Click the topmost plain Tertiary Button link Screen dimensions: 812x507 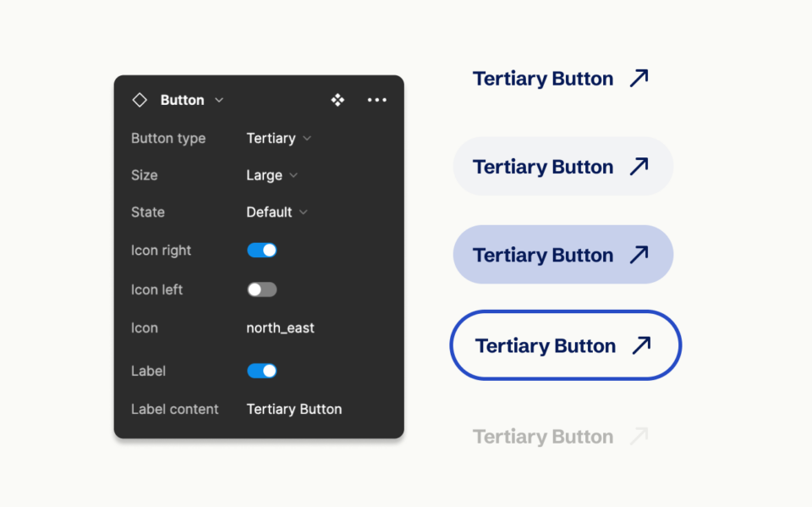click(x=542, y=78)
